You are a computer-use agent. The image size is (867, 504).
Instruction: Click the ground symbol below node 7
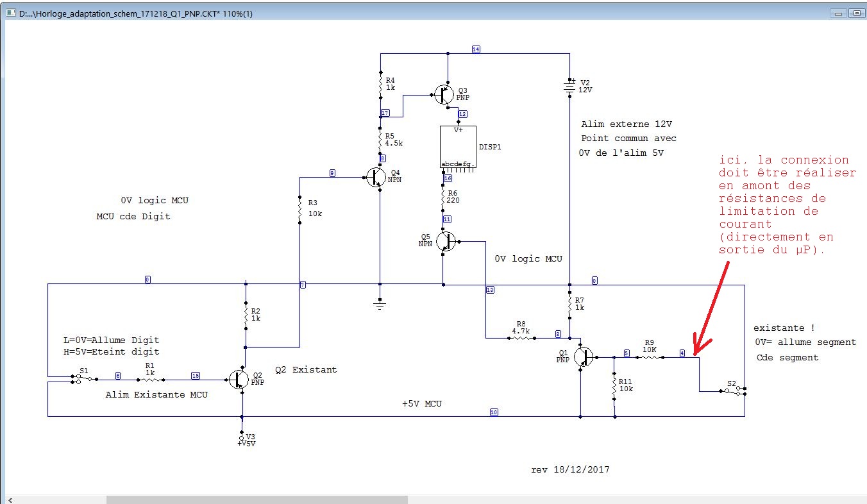coord(380,305)
